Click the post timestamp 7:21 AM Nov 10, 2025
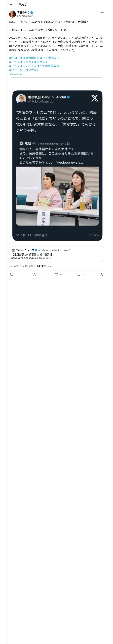This screenshot has height=644, width=113. [x=22, y=266]
